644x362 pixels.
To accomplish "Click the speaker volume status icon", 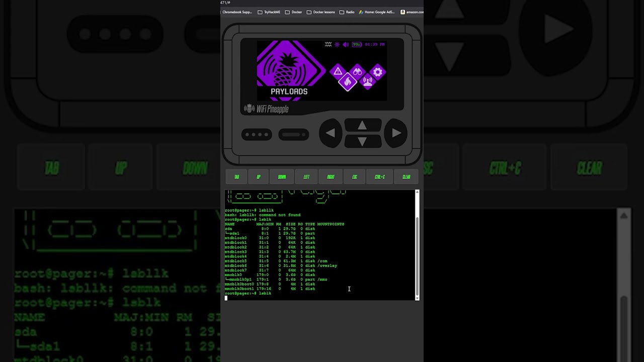I will tap(346, 44).
